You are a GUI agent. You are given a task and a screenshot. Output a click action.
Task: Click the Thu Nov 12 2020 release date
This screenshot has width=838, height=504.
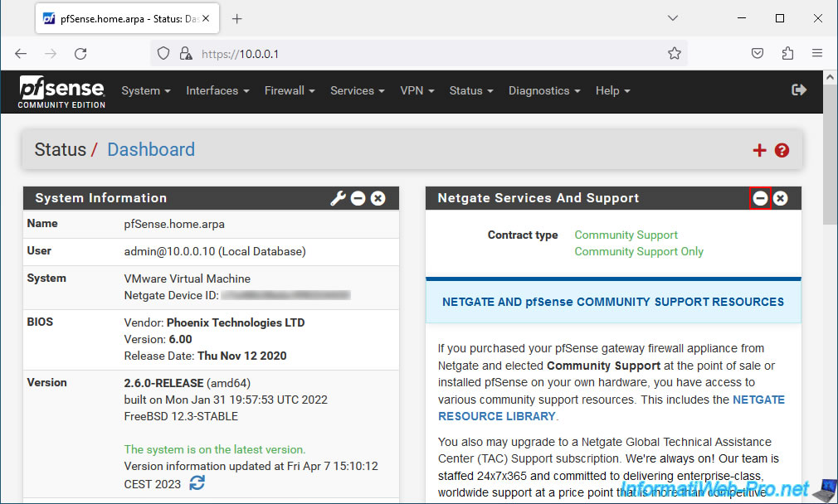(x=242, y=356)
